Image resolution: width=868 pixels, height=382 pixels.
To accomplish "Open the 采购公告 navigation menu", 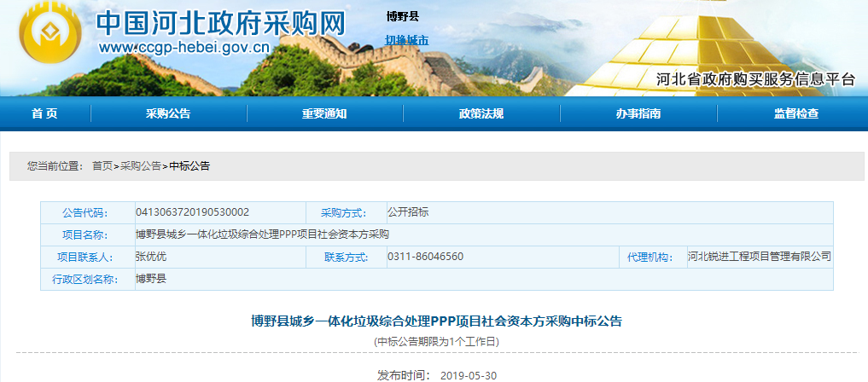I will (x=168, y=114).
